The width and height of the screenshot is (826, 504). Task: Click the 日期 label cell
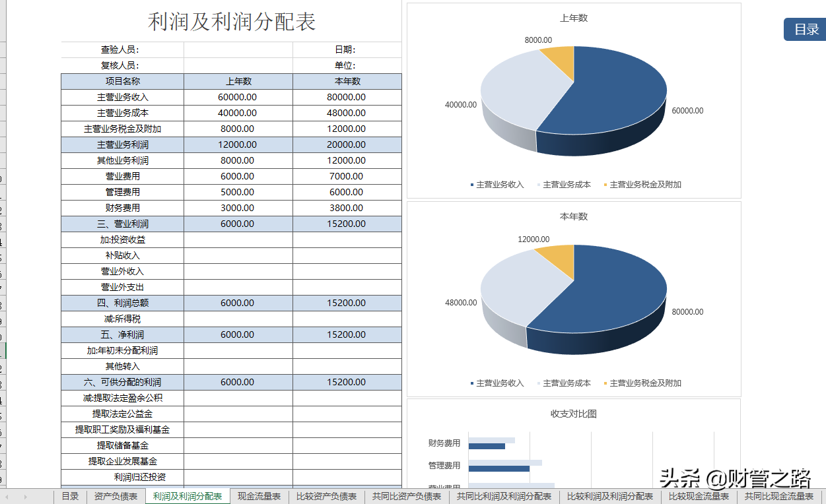click(347, 49)
